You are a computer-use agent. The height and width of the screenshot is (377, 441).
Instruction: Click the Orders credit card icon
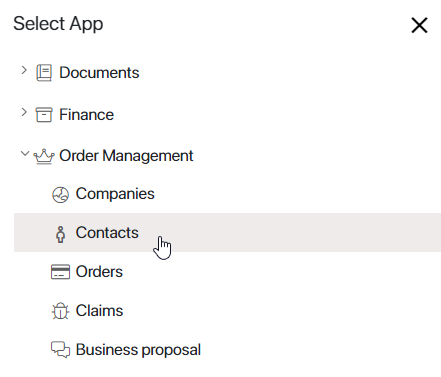coord(60,272)
